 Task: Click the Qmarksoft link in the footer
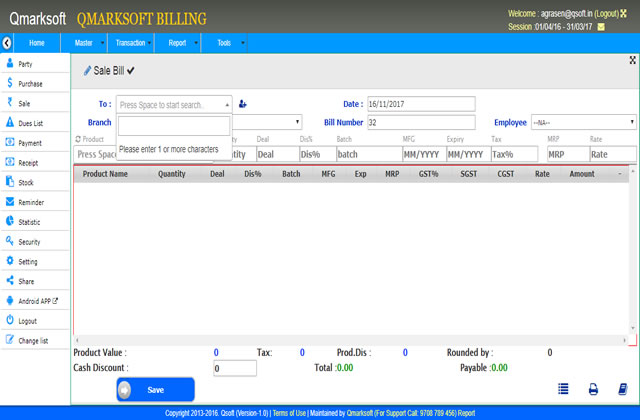360,413
